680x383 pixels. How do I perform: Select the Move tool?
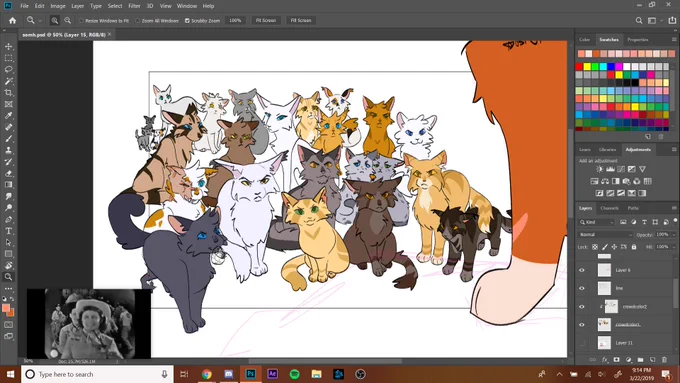coord(8,46)
